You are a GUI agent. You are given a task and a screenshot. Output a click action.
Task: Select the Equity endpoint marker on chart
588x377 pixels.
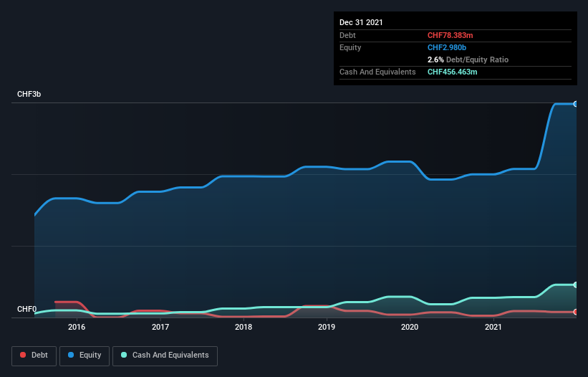click(x=576, y=104)
